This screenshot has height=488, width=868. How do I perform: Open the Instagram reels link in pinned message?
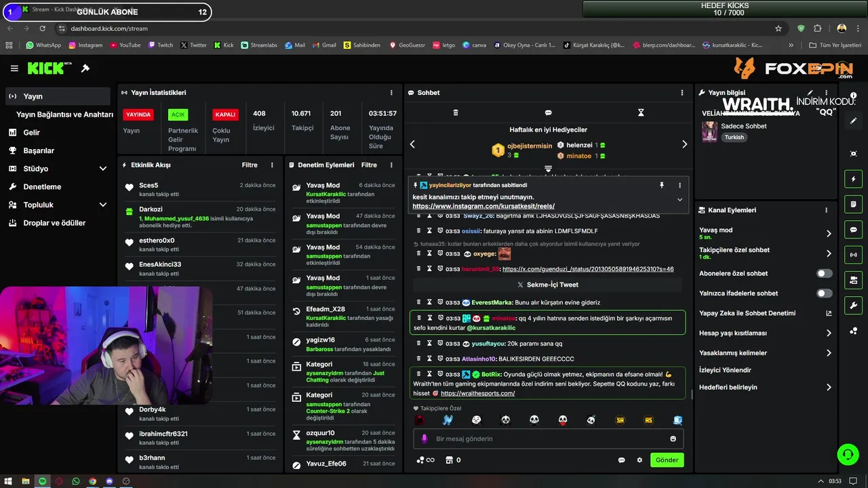(484, 206)
